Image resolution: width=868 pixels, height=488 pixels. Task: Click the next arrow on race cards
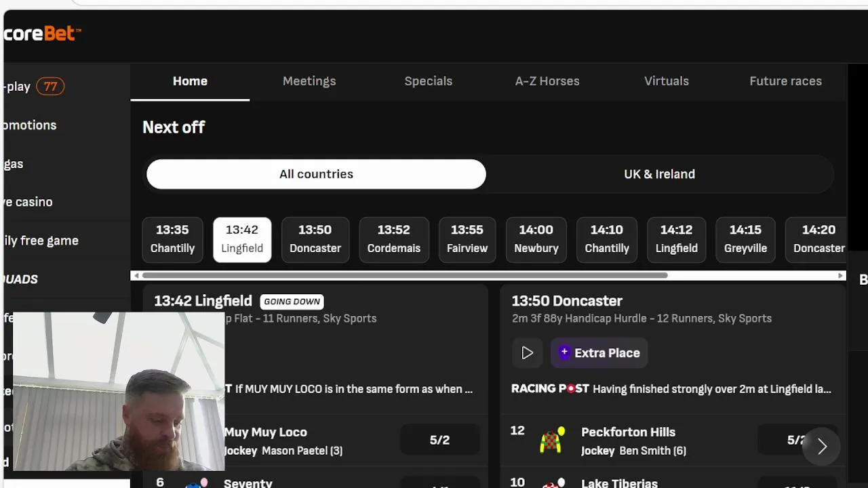pos(822,447)
